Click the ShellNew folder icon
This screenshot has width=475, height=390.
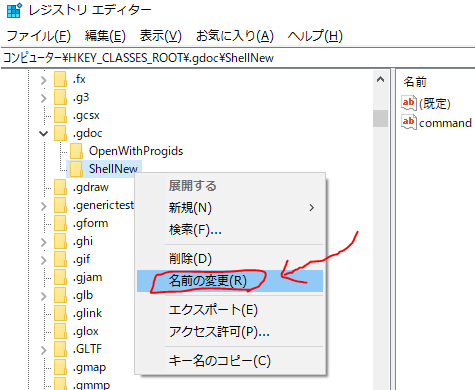[x=77, y=169]
